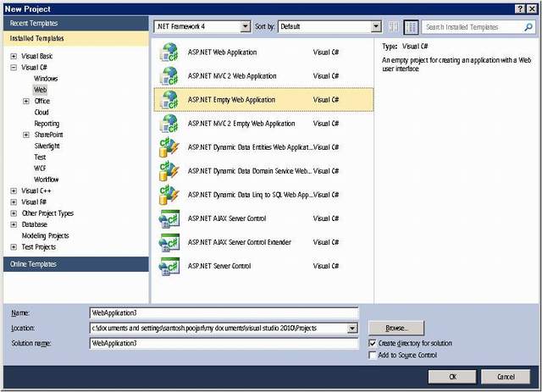Viewport: 542px width, 392px height.
Task: Select the Cloud category
Action: pyautogui.click(x=41, y=113)
